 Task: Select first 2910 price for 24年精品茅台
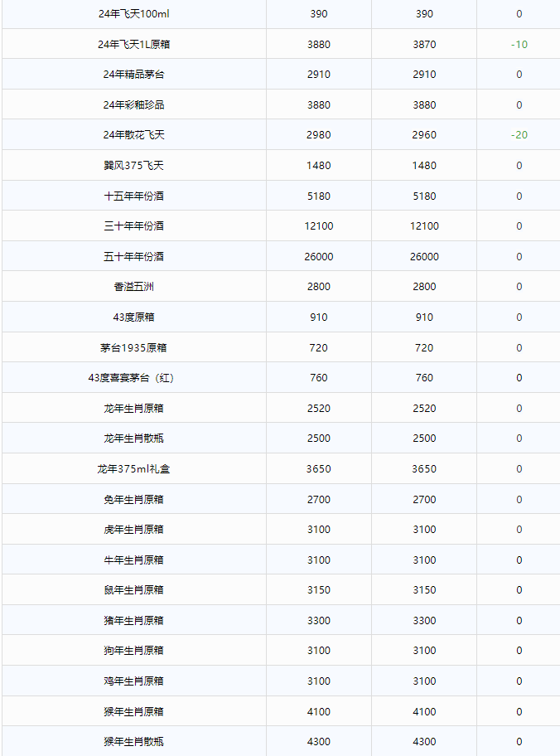tap(319, 75)
